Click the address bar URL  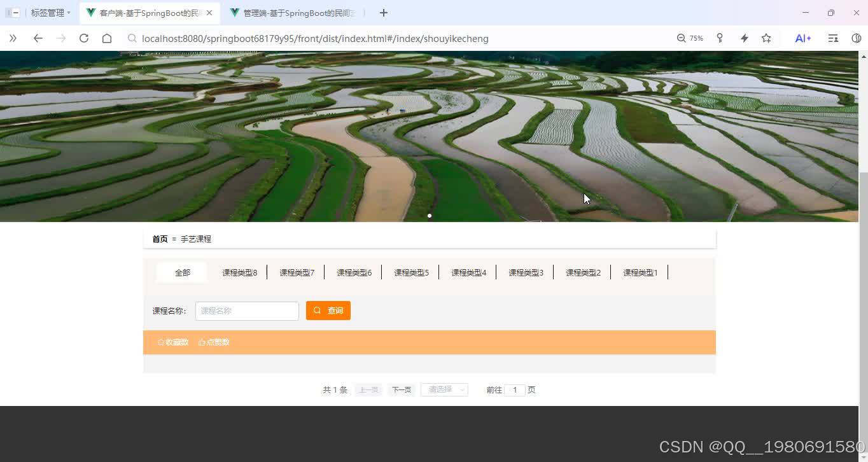pos(315,38)
